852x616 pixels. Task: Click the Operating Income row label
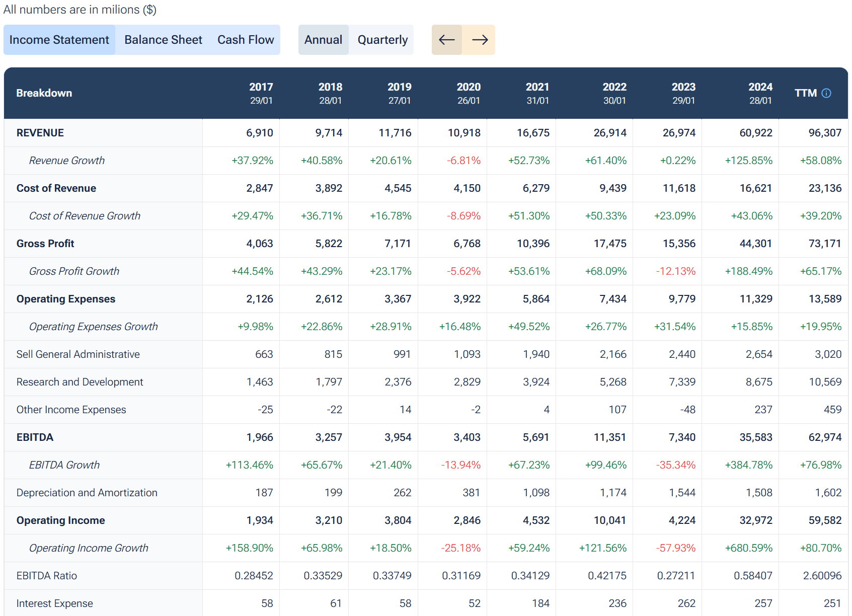tap(61, 520)
